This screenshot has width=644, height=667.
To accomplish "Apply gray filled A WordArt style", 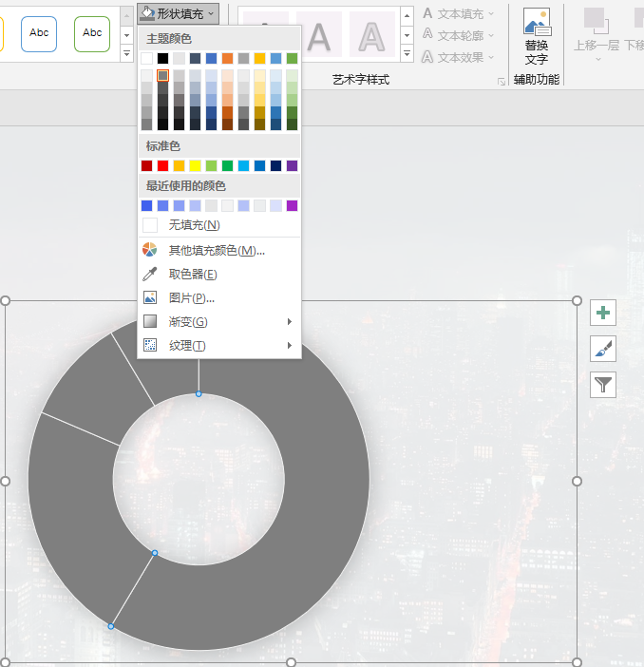I will click(319, 36).
